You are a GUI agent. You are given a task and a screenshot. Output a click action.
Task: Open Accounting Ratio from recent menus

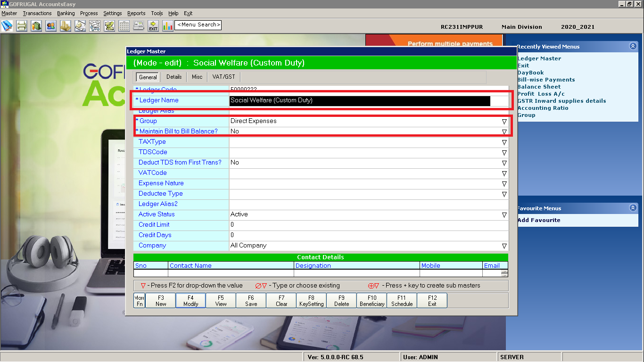[543, 108]
